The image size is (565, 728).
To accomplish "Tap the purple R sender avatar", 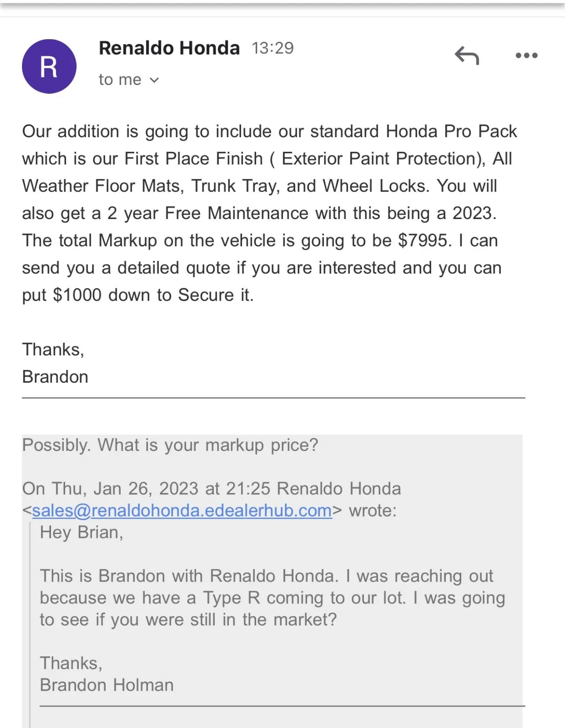I will point(49,66).
